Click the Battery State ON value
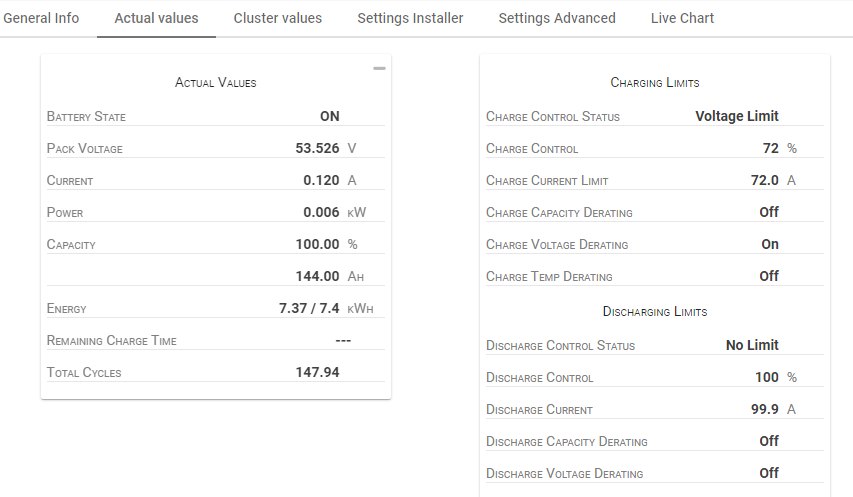Screen dimensions: 853x497 click(329, 117)
